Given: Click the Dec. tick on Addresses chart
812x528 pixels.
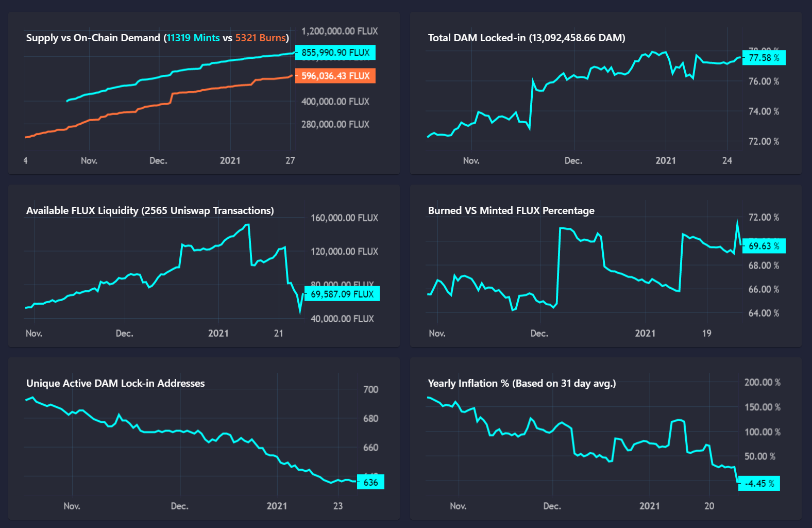Looking at the screenshot, I should point(180,506).
